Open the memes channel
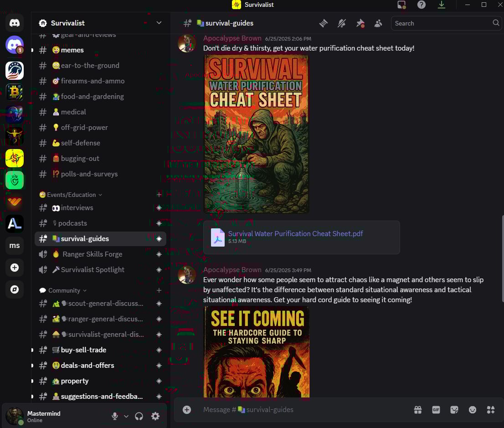Screen dimensions: 504x428 [x=100, y=50]
